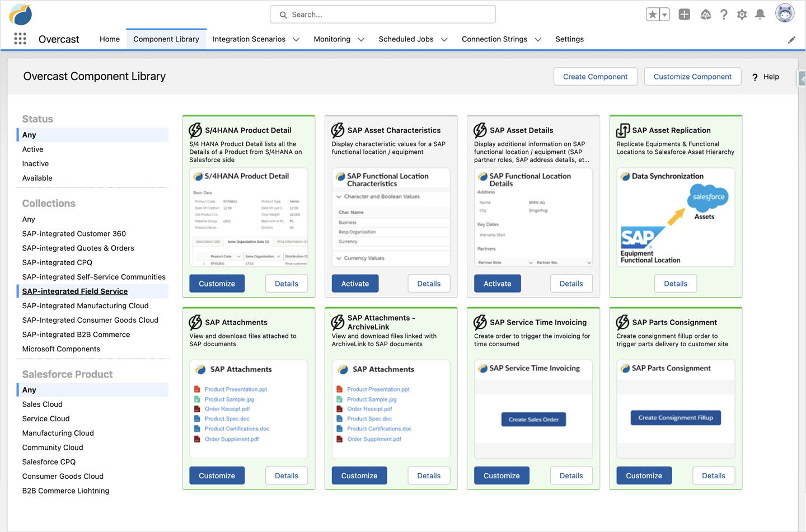Go to the Home tab
Screen dimensions: 806x532
[x=110, y=39]
